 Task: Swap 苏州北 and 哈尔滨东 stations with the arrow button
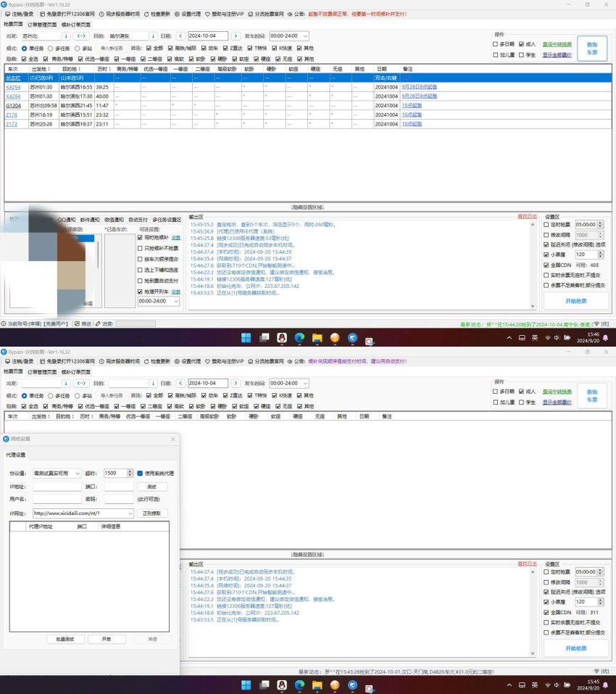pyautogui.click(x=81, y=36)
